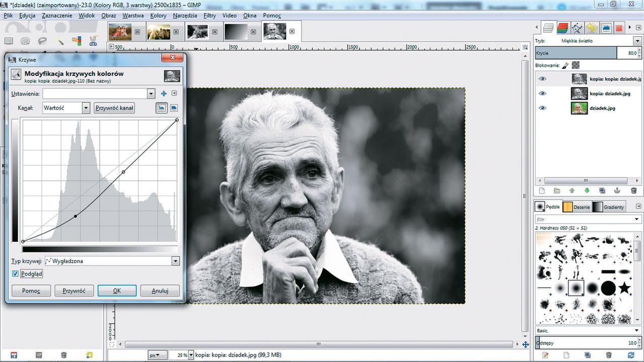This screenshot has height=362, width=644.
Task: Click the horizontal canvas scrollbar
Action: pos(319,344)
